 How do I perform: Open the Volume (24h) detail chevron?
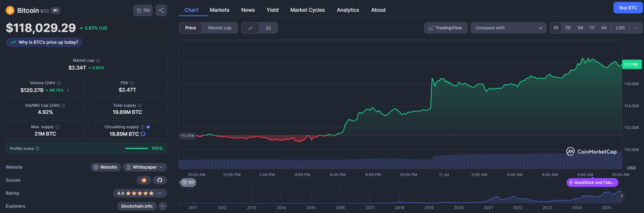point(68,90)
